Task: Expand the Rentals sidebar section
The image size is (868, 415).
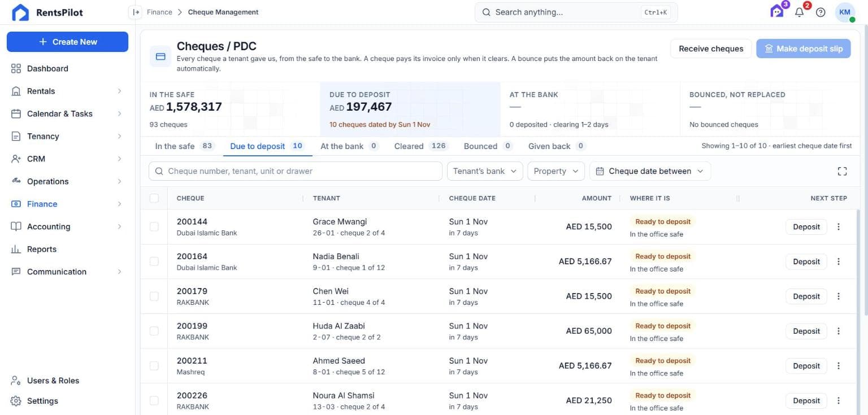Action: [67, 91]
